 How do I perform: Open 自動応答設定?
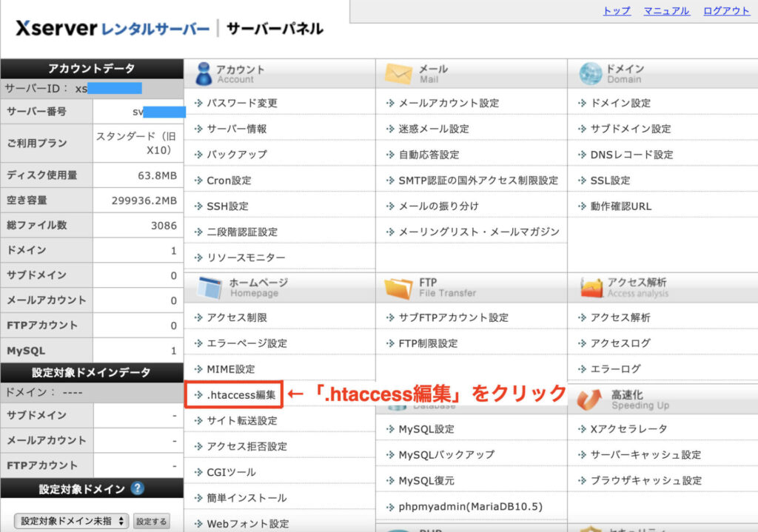pyautogui.click(x=429, y=155)
